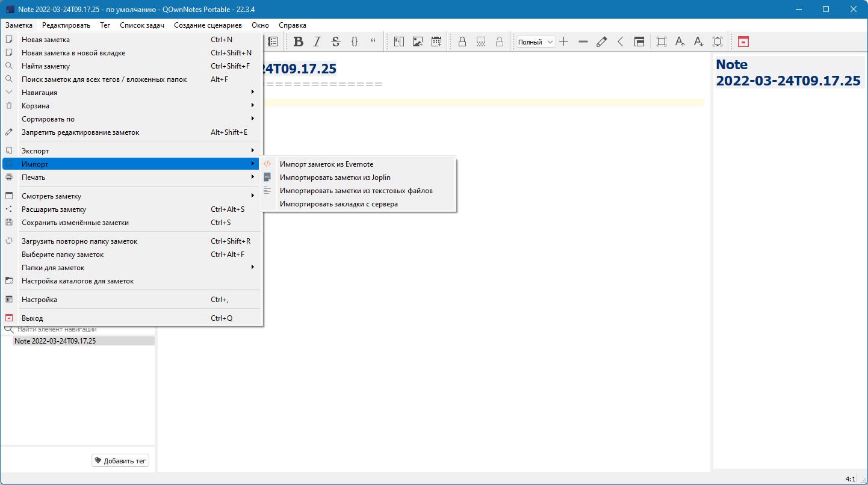The width and height of the screenshot is (868, 485).
Task: Toggle the pencil edit mode icon
Action: click(x=601, y=42)
